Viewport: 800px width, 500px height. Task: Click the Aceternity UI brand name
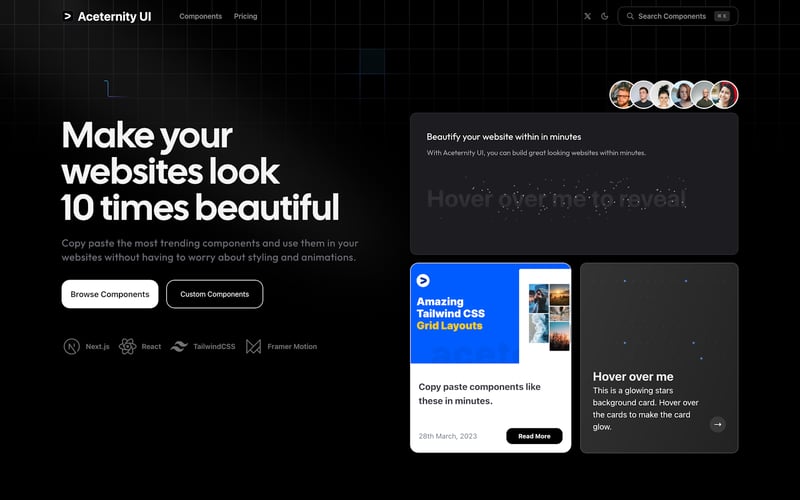coord(114,17)
